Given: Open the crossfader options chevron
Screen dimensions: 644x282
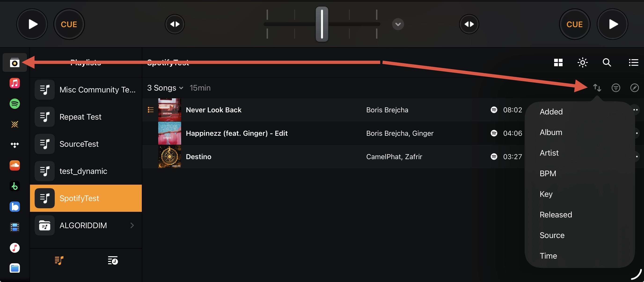Looking at the screenshot, I should coord(398,24).
